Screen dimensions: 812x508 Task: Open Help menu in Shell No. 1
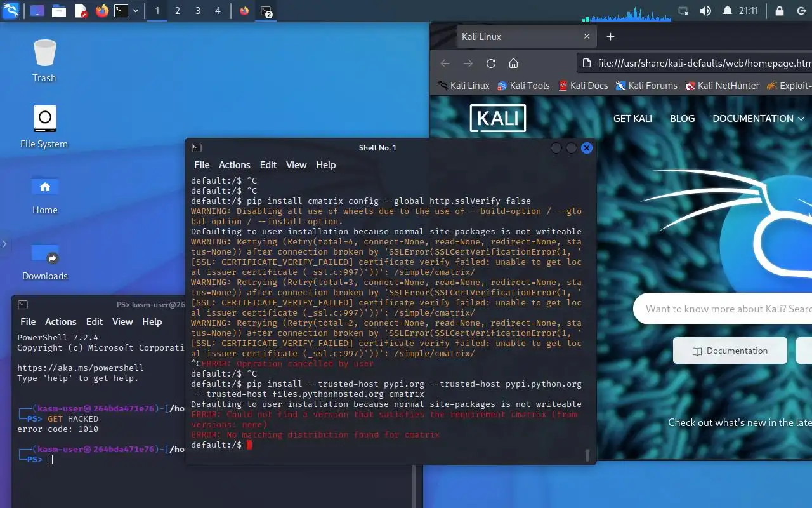tap(325, 164)
